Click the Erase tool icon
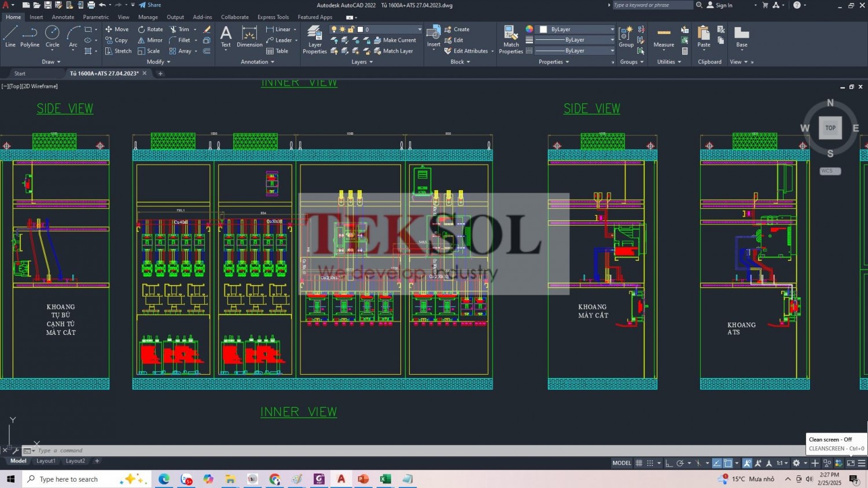868x488 pixels. click(207, 29)
